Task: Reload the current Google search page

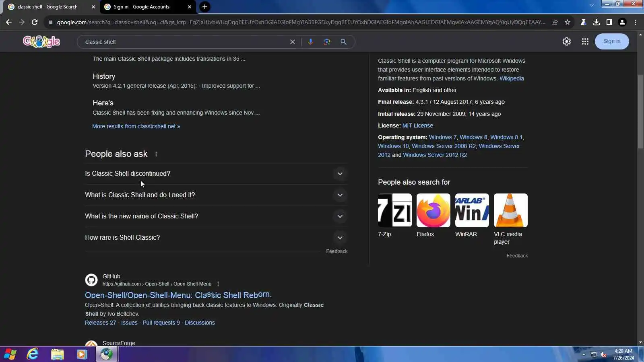Action: 35,22
